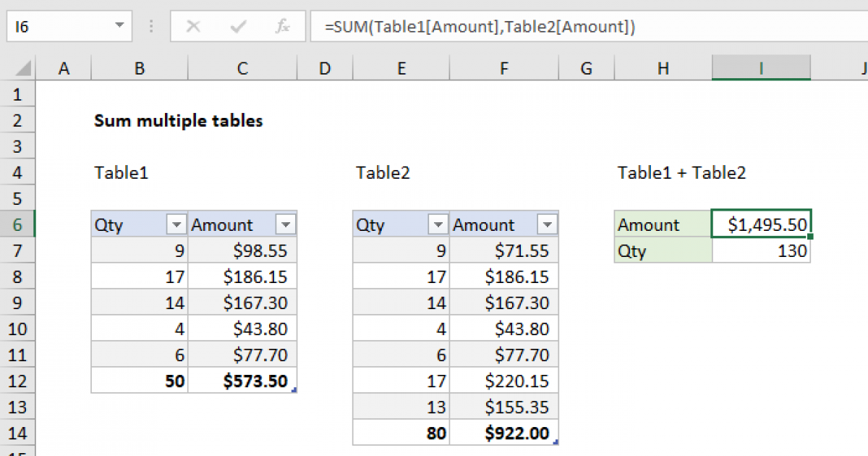Select column D header
The width and height of the screenshot is (868, 456).
pos(325,69)
